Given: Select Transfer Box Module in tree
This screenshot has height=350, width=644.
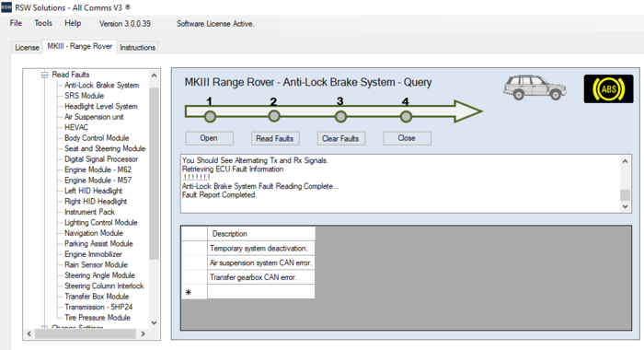Looking at the screenshot, I should (x=97, y=297).
